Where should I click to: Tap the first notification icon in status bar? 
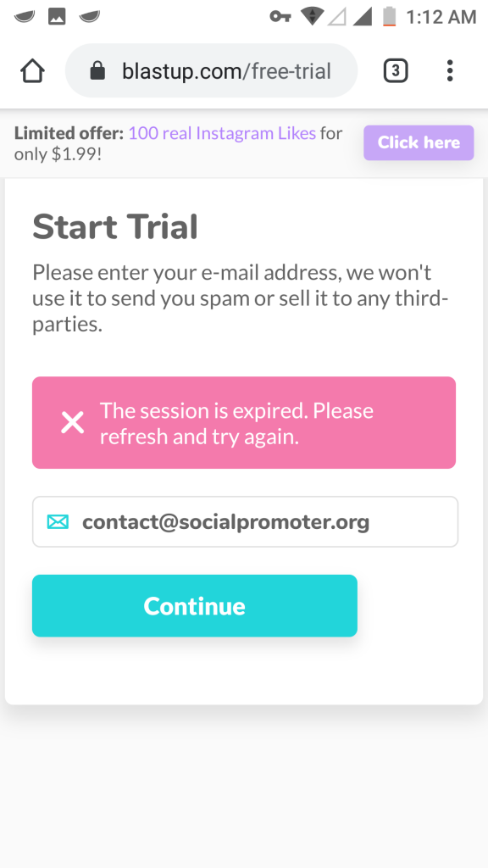coord(25,16)
